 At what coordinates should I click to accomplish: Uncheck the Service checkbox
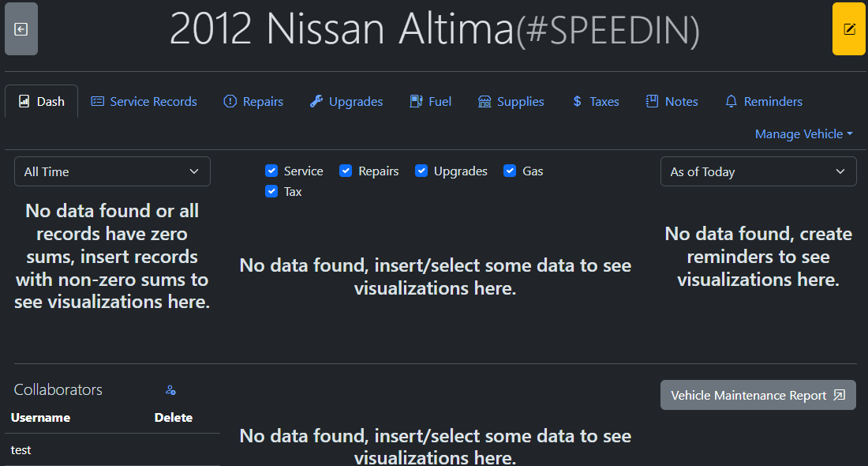(271, 171)
